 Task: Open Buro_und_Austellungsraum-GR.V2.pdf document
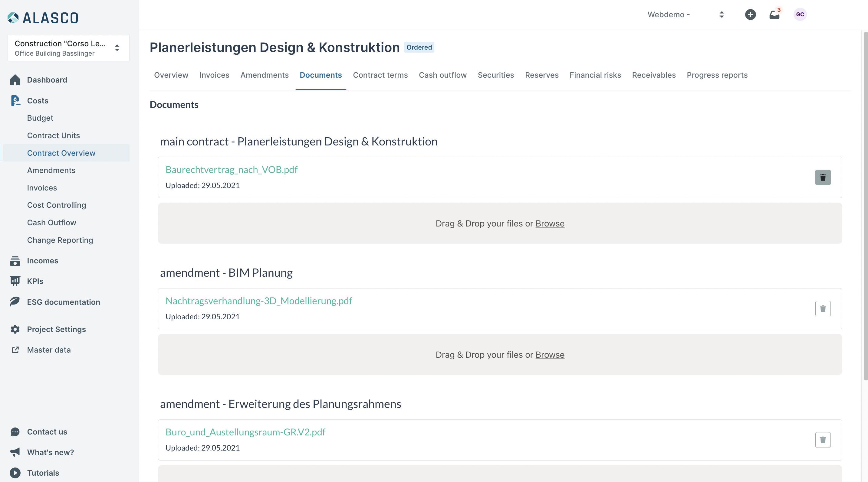245,432
